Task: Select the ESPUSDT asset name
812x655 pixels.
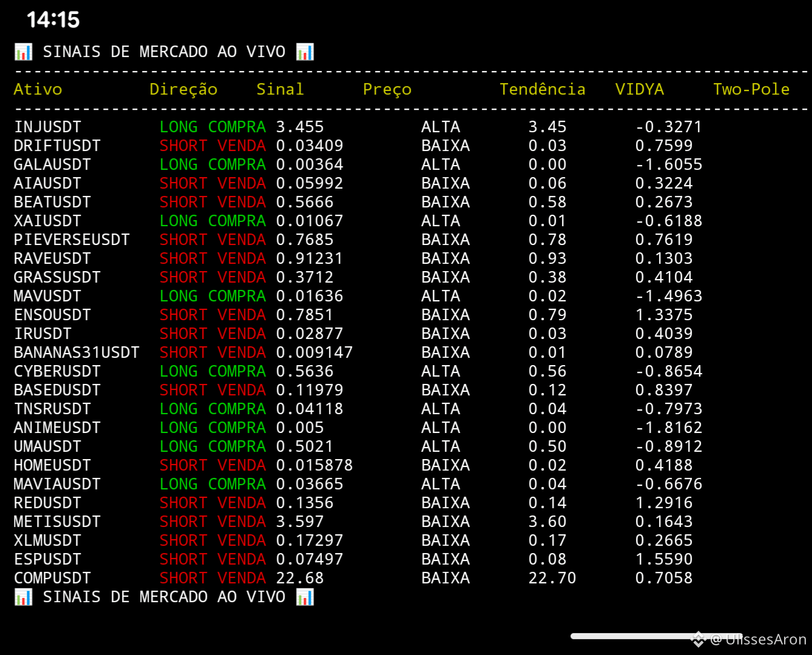Action: tap(47, 559)
